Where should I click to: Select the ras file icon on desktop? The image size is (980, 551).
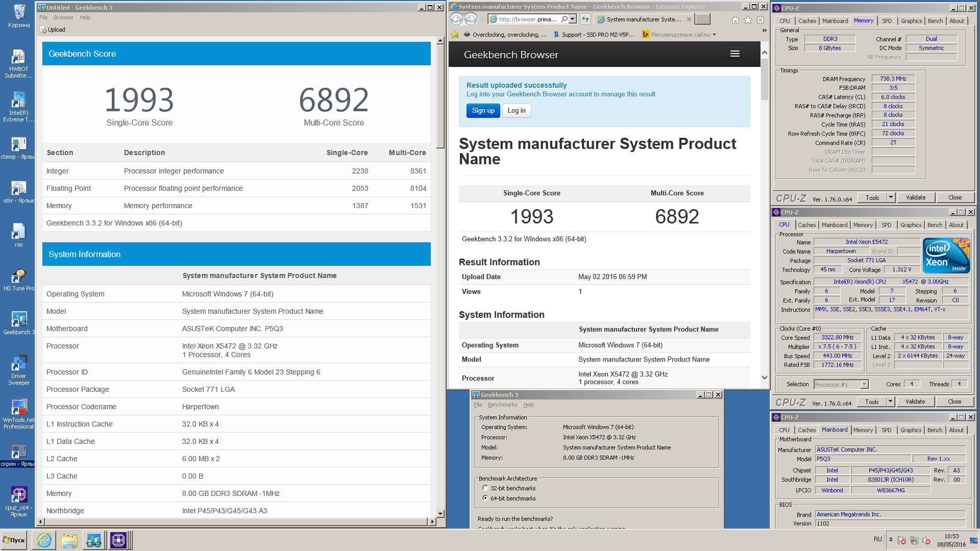click(18, 236)
